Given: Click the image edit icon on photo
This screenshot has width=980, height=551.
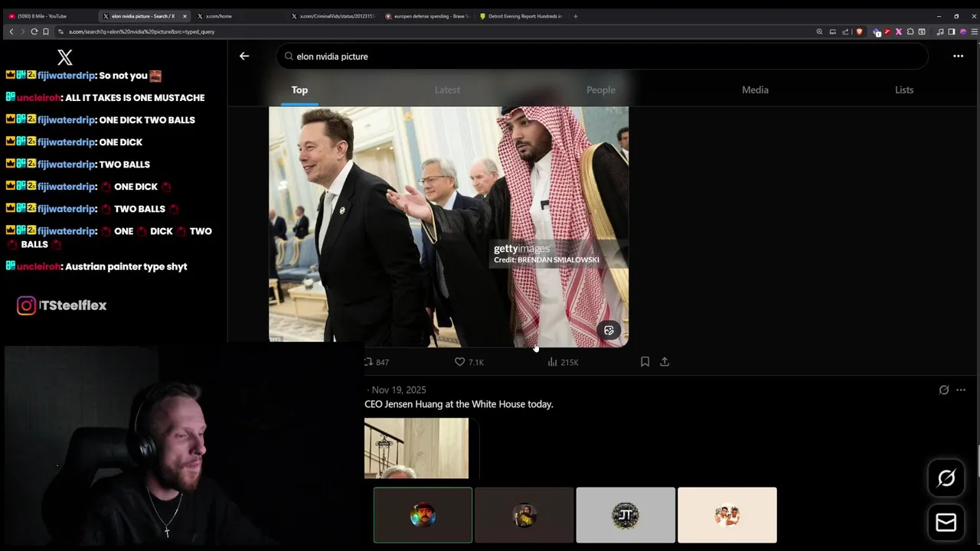Looking at the screenshot, I should [x=609, y=331].
